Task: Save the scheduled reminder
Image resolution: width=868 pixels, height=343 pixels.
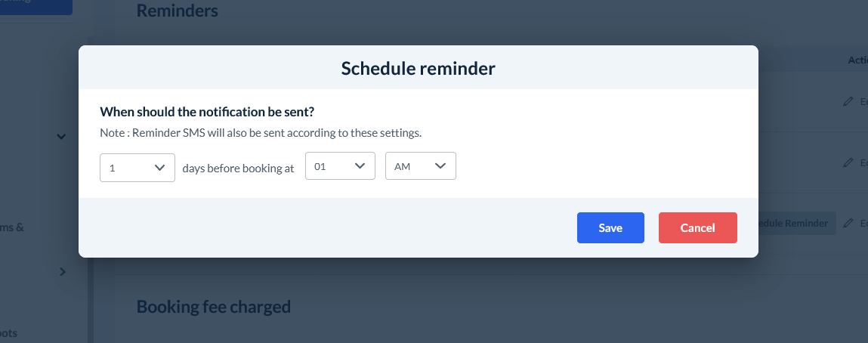Action: [x=610, y=228]
